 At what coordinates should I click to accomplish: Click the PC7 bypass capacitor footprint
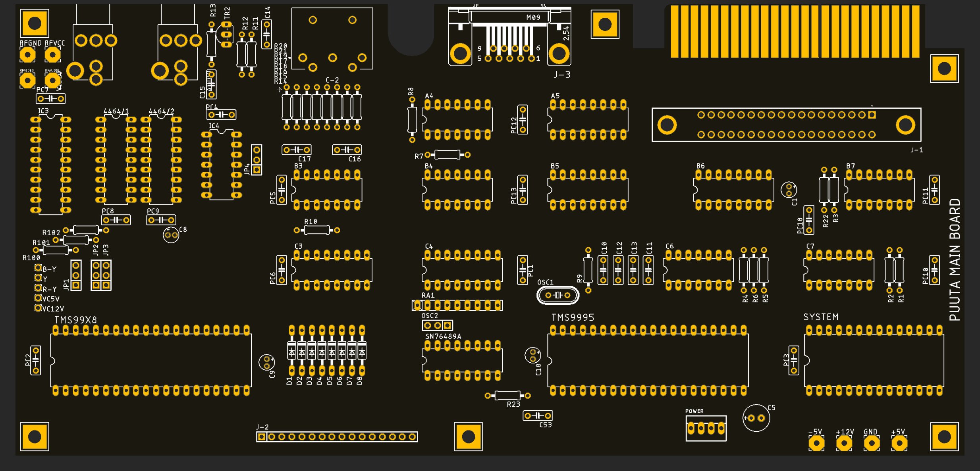[50, 98]
